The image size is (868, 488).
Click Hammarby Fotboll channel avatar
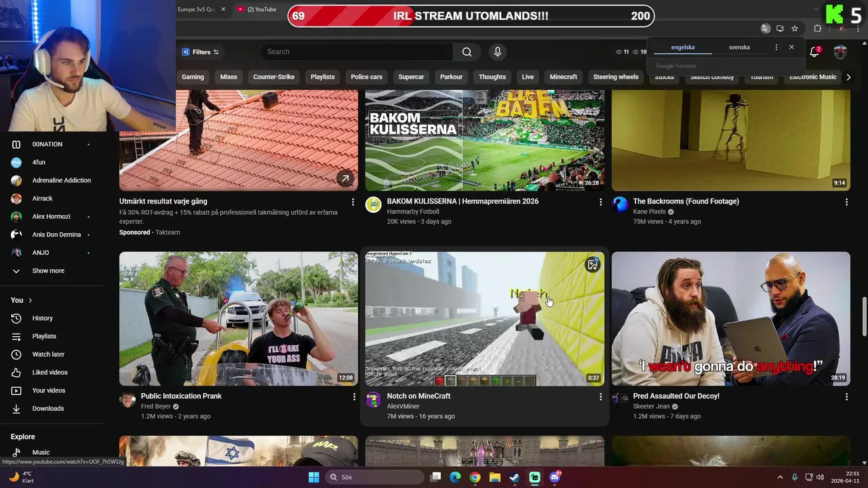pos(374,205)
